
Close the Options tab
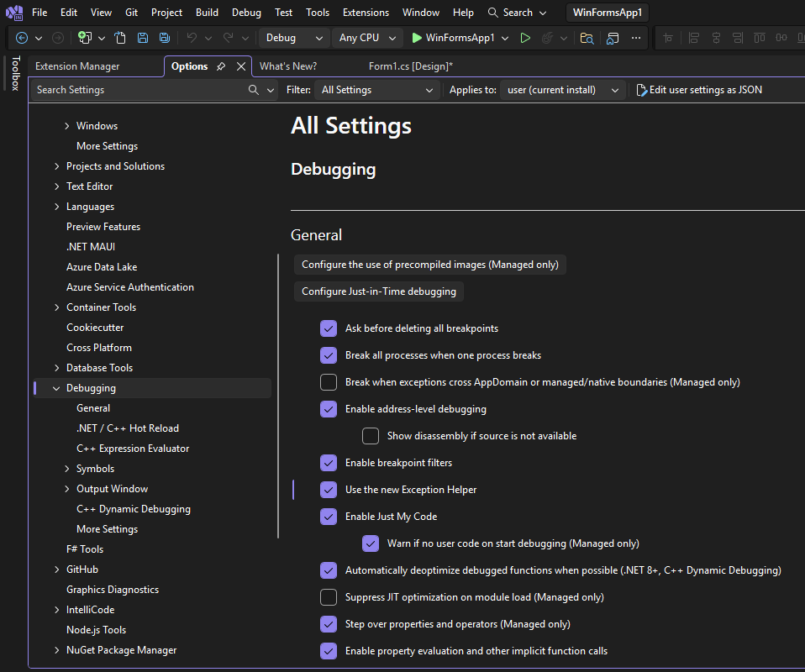pos(241,66)
